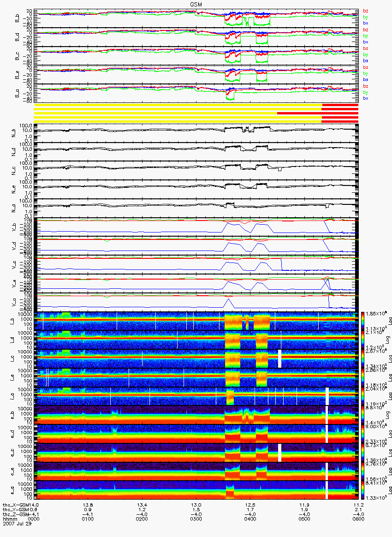Select the i_b ion spectrogram label
392x537 pixels.
pos(12,321)
